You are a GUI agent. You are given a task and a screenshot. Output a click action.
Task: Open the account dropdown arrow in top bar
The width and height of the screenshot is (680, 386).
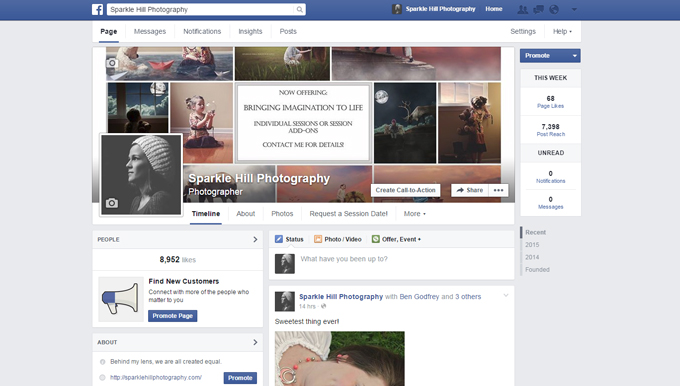[x=574, y=9]
